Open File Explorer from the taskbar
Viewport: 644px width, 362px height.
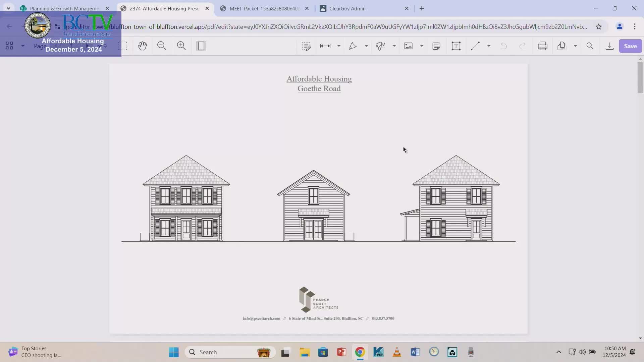point(304,352)
